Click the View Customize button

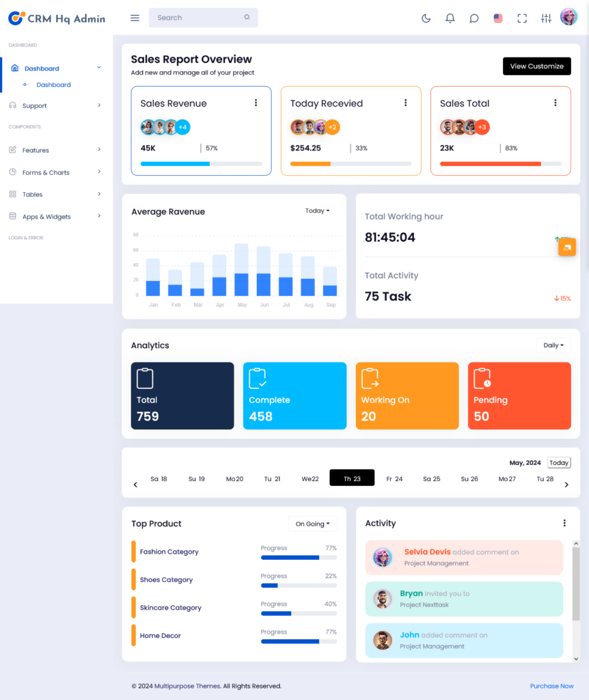(536, 66)
